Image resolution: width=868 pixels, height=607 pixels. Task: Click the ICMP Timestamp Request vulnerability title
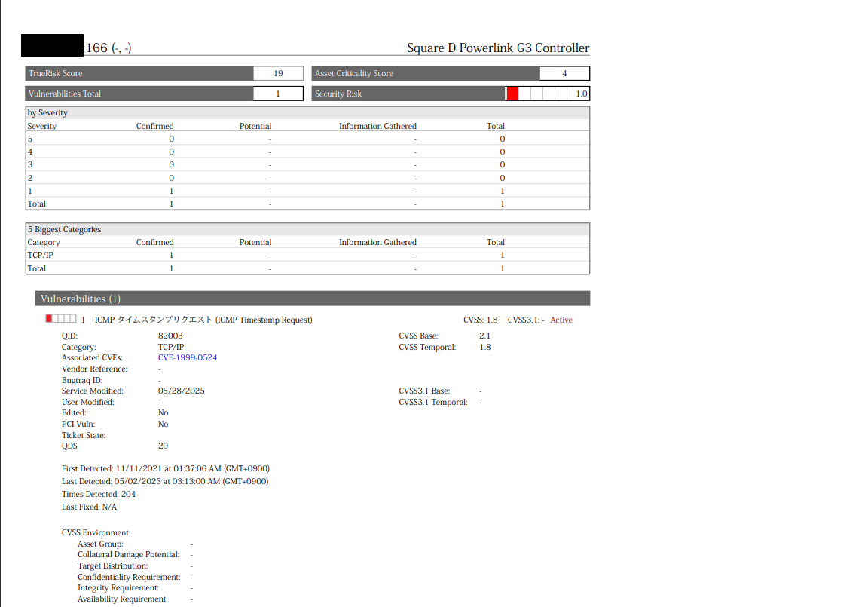pyautogui.click(x=203, y=320)
